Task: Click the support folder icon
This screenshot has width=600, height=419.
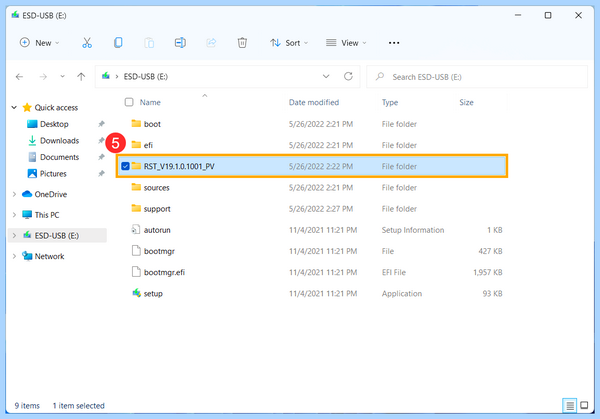Action: pos(136,208)
